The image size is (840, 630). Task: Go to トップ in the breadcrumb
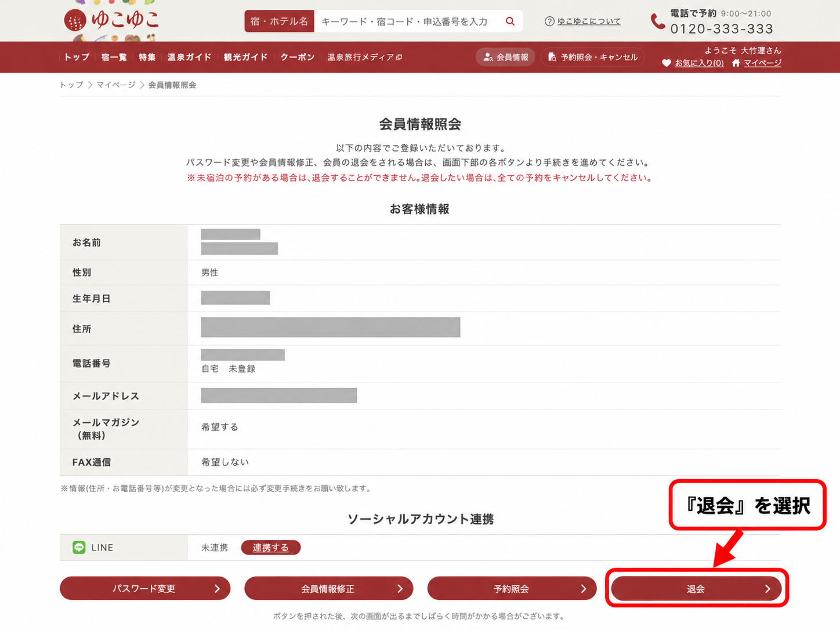71,85
